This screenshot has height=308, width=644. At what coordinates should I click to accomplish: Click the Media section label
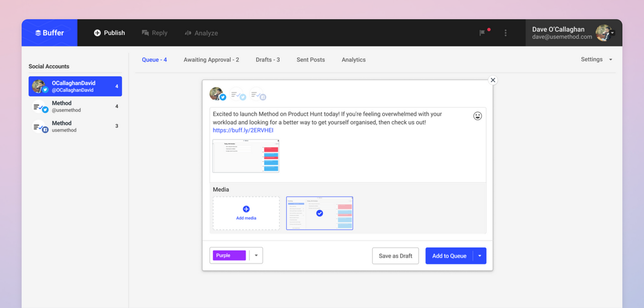221,190
